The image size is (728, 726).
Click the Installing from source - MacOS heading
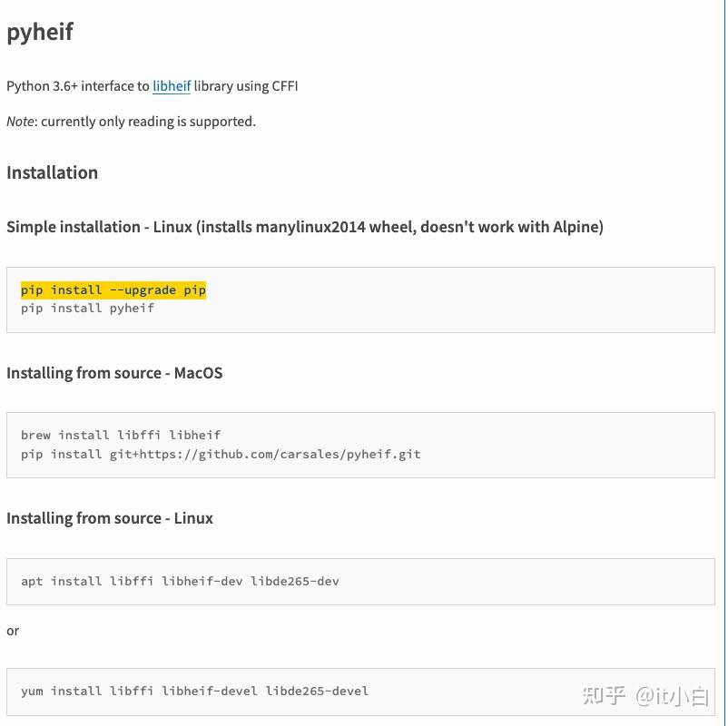[114, 373]
